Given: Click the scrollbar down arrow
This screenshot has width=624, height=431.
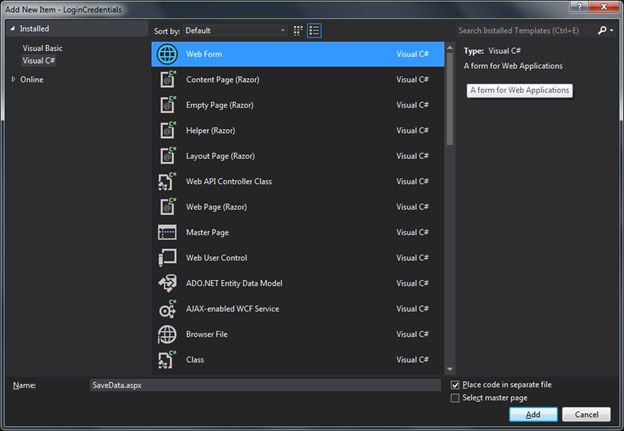Looking at the screenshot, I should (450, 369).
